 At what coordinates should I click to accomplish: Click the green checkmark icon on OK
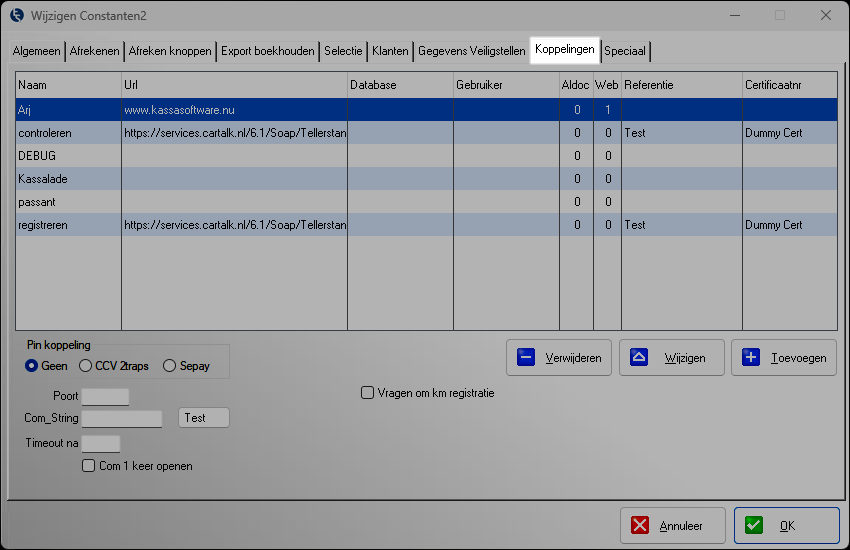[754, 525]
